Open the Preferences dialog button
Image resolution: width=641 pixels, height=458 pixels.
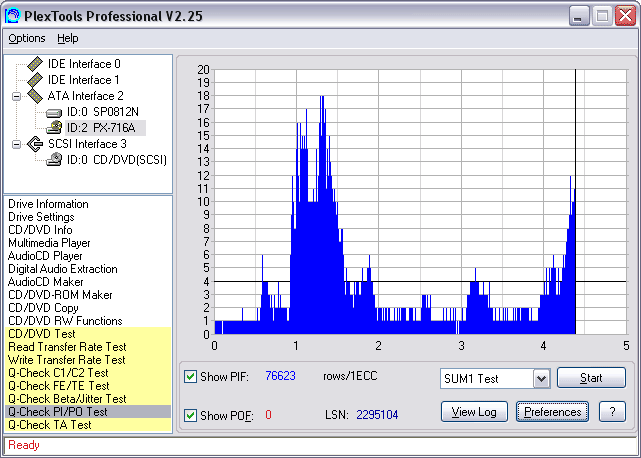coord(552,412)
